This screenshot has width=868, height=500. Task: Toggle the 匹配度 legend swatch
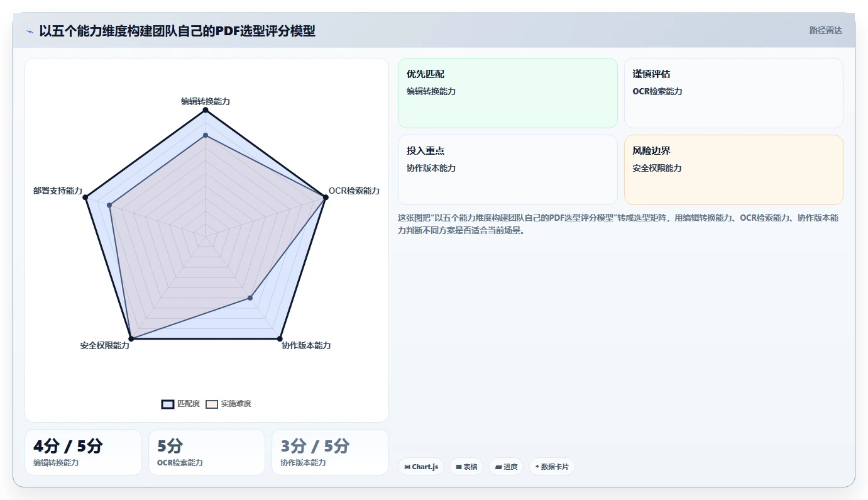point(168,404)
